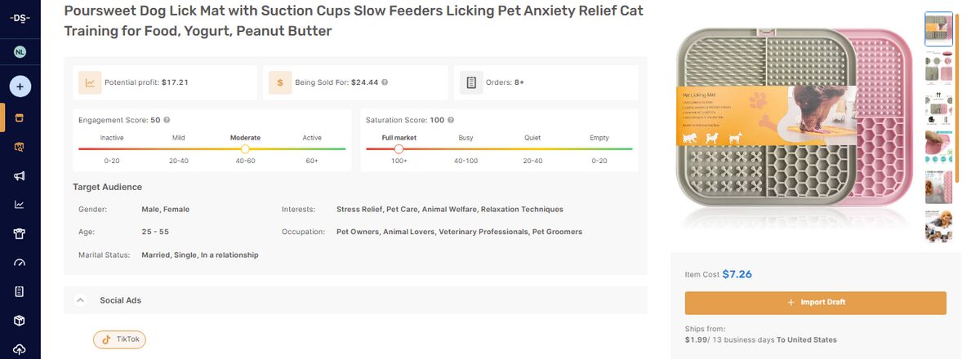The image size is (980, 359).
Task: Click the clipboard orders icon in sidebar
Action: click(x=20, y=291)
